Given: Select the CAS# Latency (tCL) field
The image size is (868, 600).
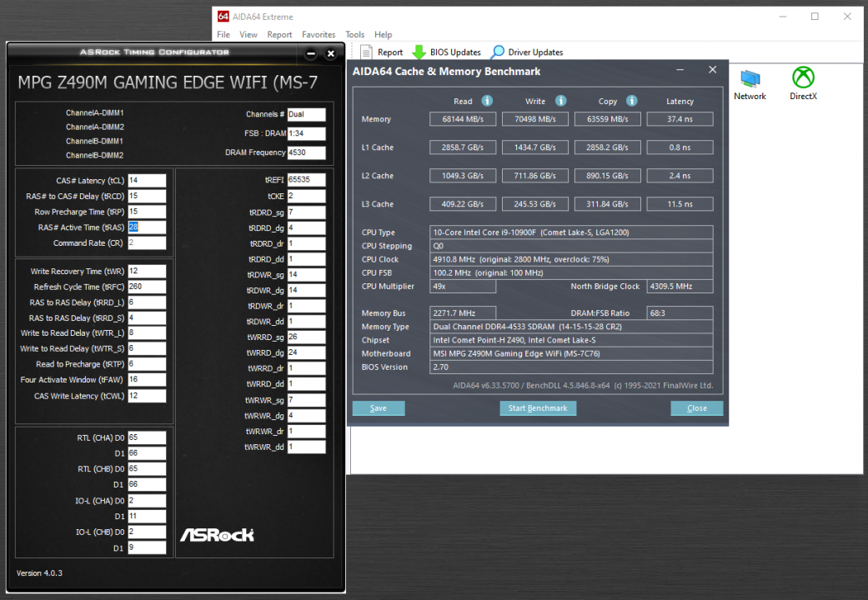Looking at the screenshot, I should [147, 181].
